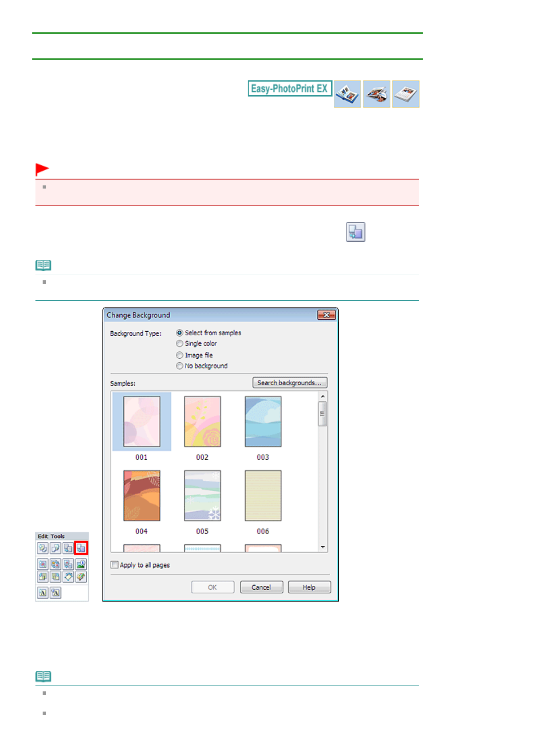Click the stacked photos and disc icon
Image resolution: width=534 pixels, height=756 pixels.
pos(376,94)
